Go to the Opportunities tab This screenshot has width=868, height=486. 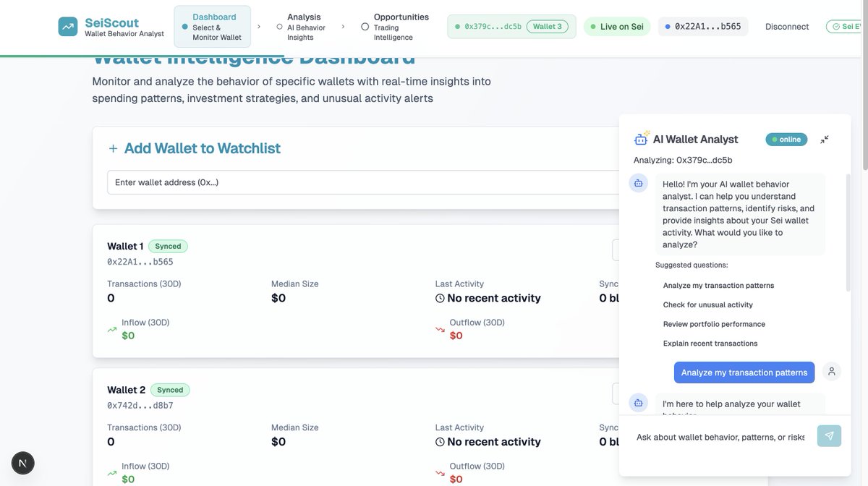(395, 27)
